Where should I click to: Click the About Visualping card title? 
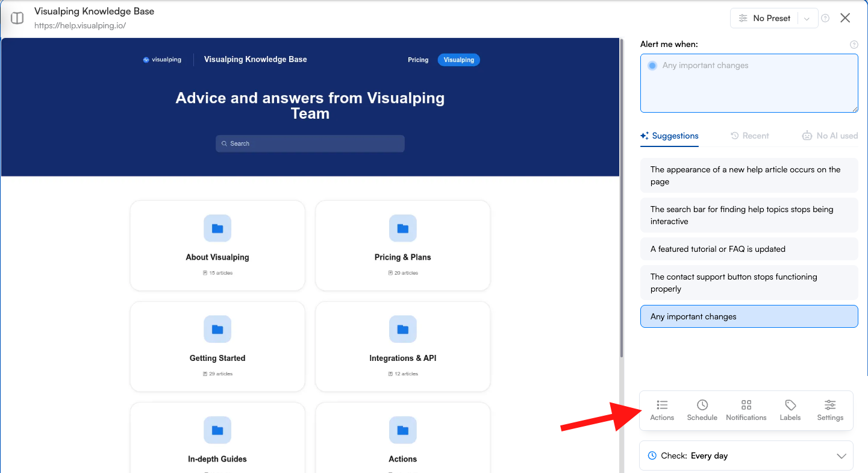[x=217, y=257]
